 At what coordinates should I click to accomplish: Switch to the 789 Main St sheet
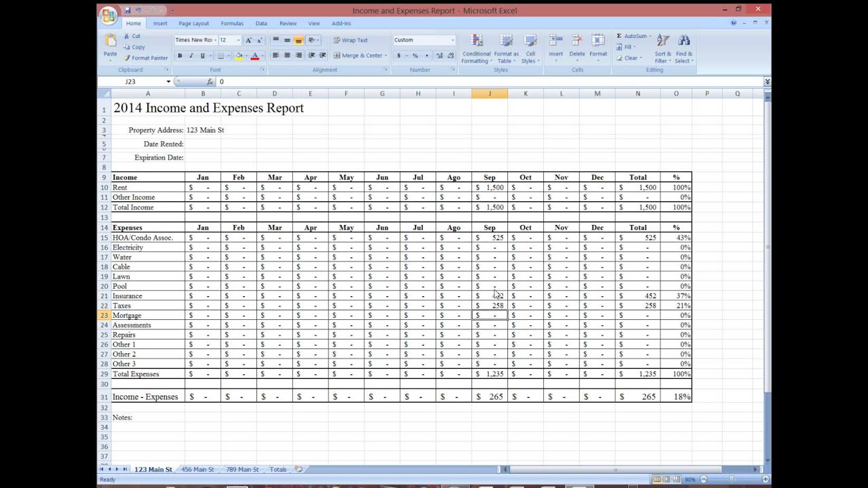(242, 469)
